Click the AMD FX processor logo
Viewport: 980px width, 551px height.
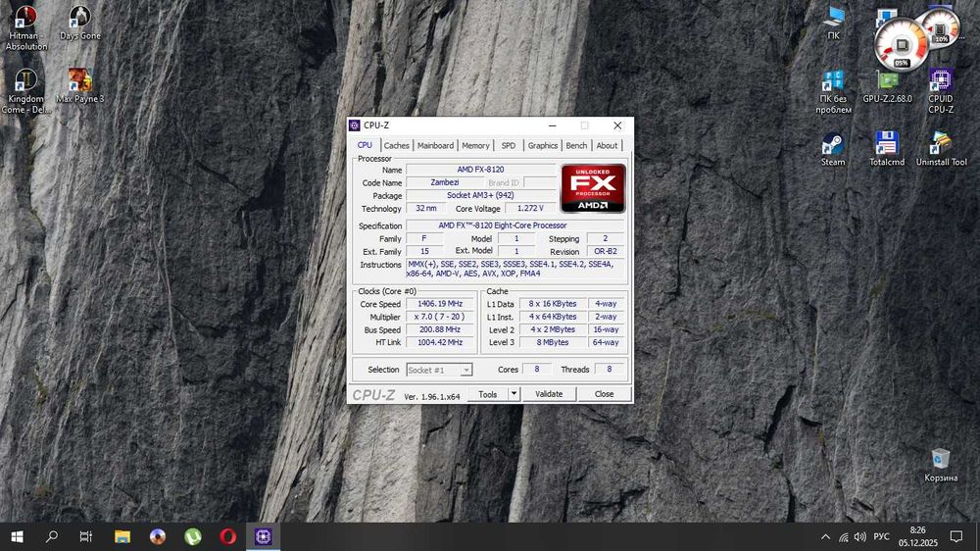tap(593, 188)
